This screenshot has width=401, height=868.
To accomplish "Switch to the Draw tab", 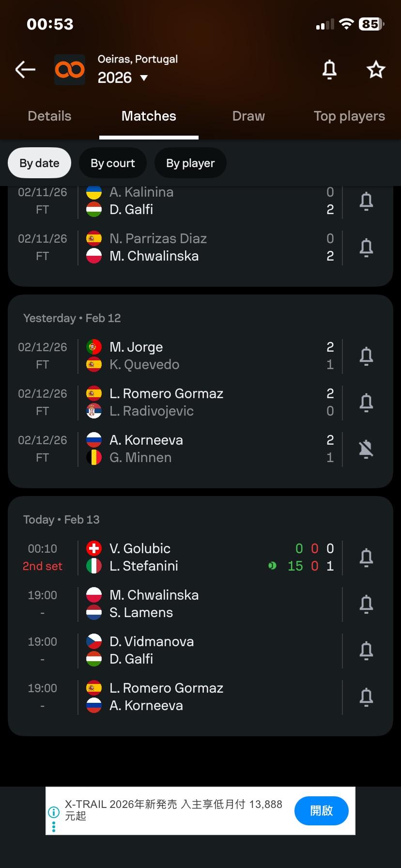I will [248, 116].
